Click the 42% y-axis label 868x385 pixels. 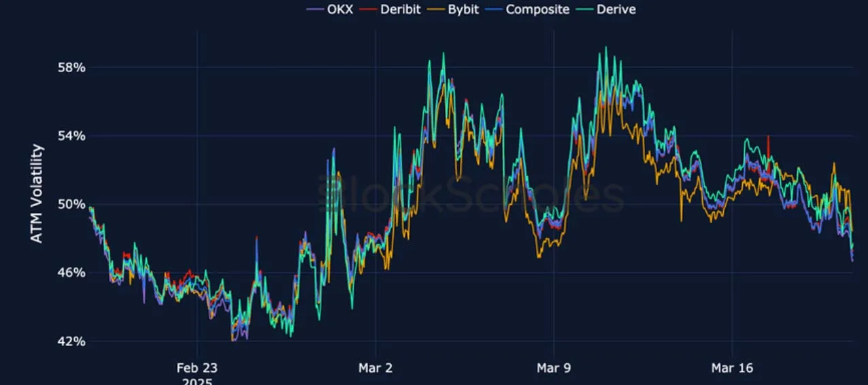click(x=71, y=341)
